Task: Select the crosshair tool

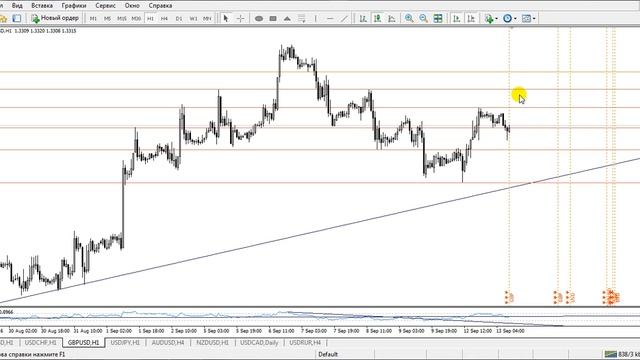Action: coord(240,18)
